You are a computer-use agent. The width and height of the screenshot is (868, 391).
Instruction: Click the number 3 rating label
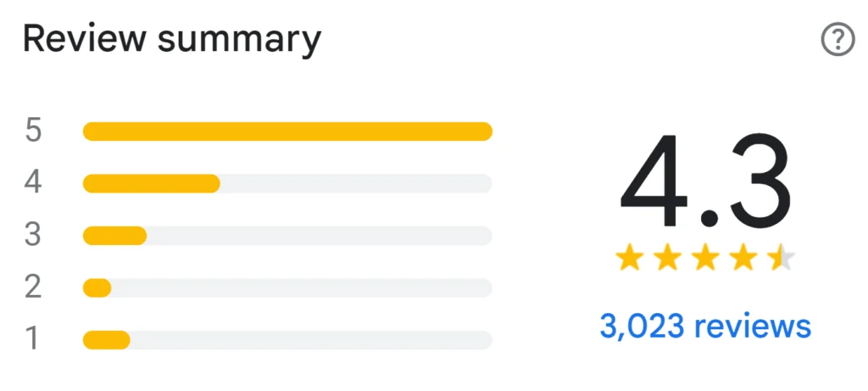[34, 236]
